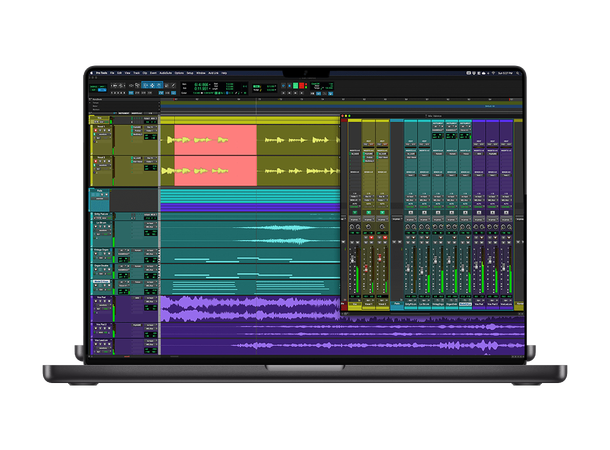Click Vocal 1 pan knob in mixer
610x450 pixels.
[368, 226]
